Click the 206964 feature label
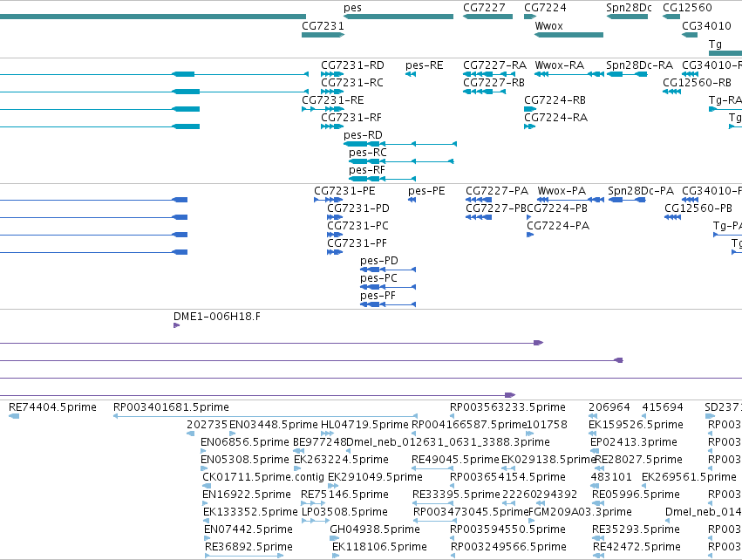Screen dimensions: 742x560 pos(609,407)
